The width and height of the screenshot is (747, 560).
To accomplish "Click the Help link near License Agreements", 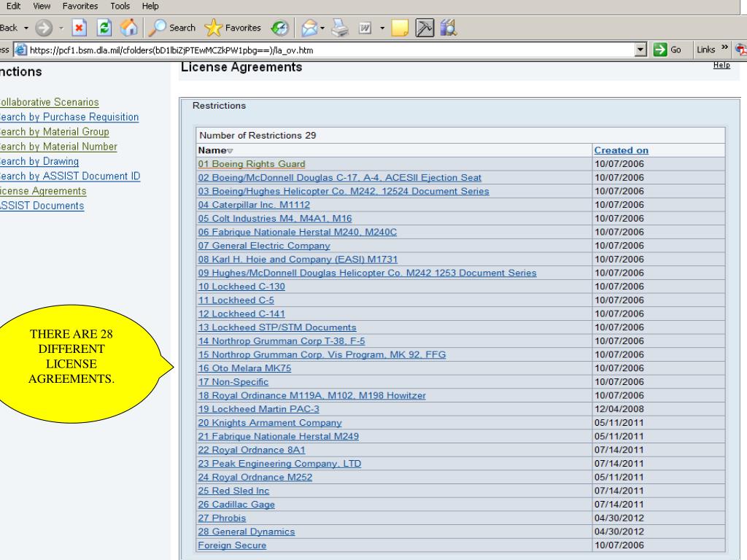I will [x=721, y=65].
